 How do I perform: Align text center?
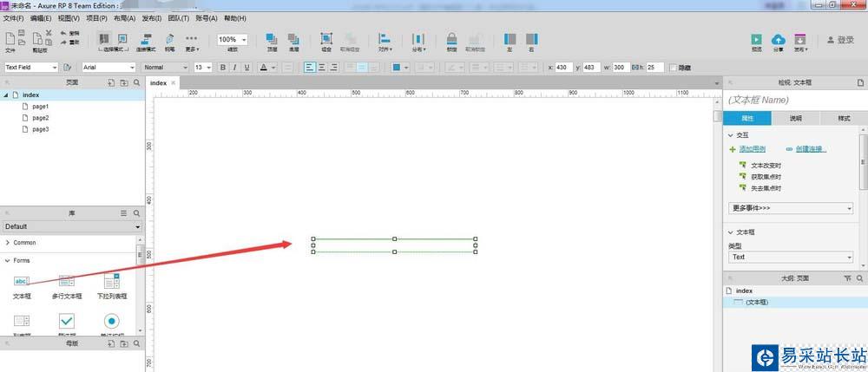(322, 68)
